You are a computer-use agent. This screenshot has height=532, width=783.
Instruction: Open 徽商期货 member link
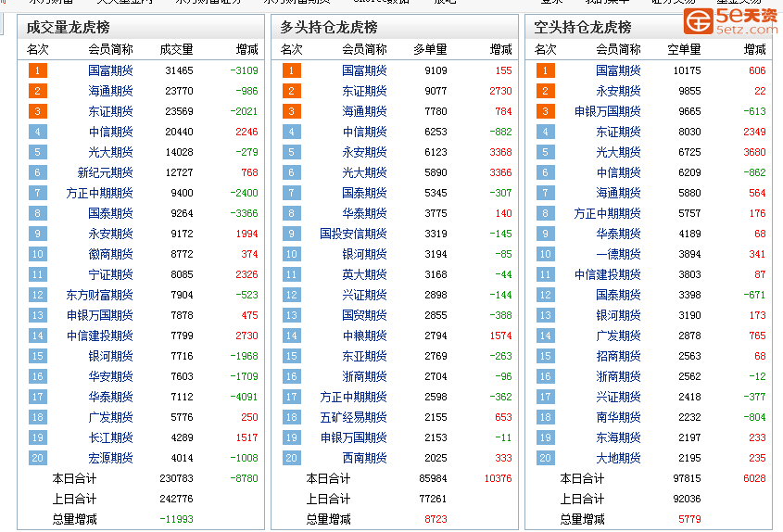point(110,254)
